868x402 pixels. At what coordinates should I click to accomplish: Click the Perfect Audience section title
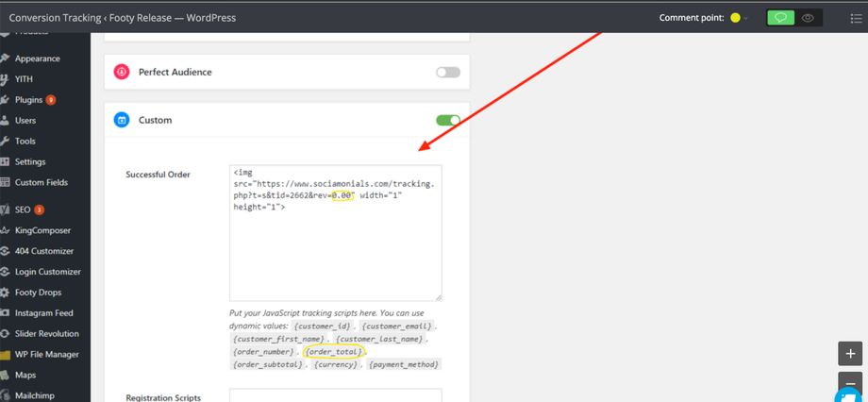(x=175, y=72)
